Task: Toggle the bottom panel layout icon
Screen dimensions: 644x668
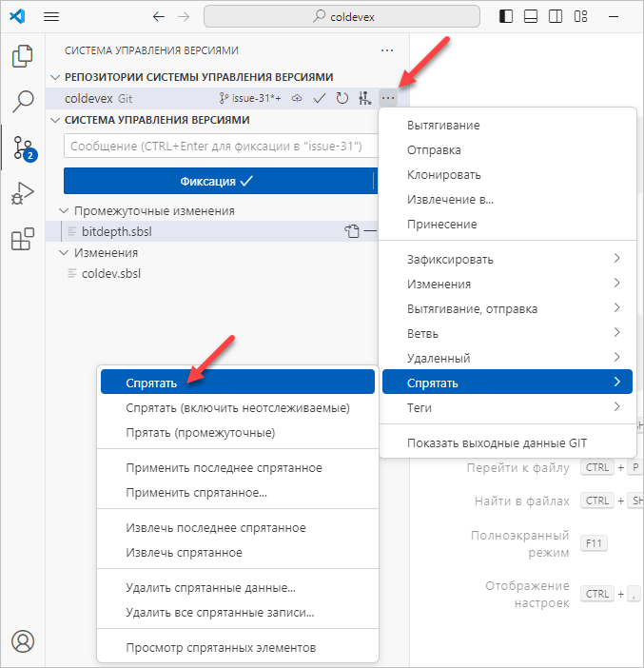Action: pos(531,17)
